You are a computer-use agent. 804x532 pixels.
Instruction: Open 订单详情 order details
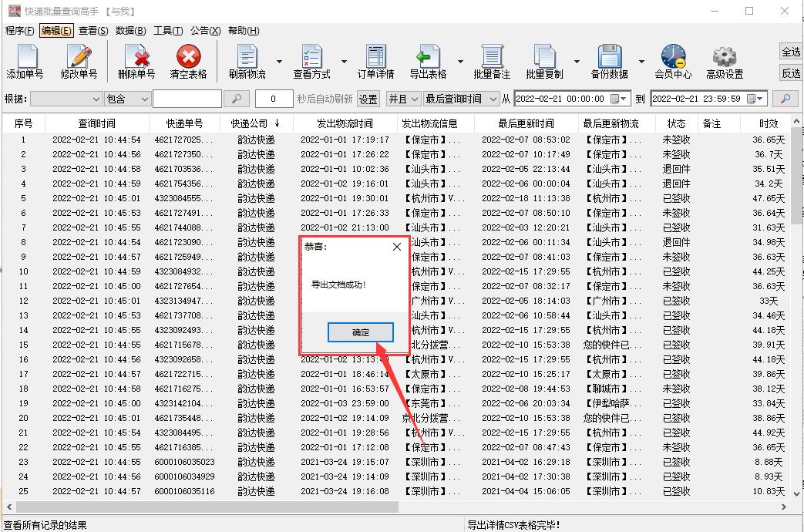tap(376, 61)
